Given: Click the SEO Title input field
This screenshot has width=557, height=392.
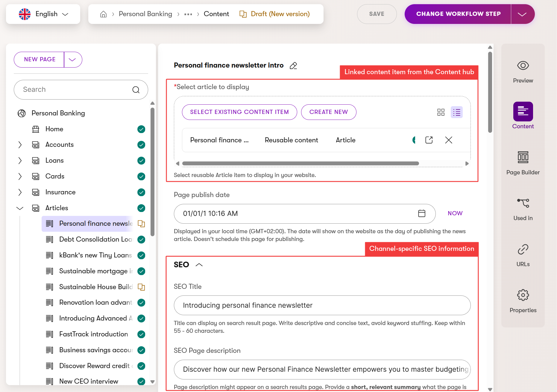Looking at the screenshot, I should click(x=322, y=305).
